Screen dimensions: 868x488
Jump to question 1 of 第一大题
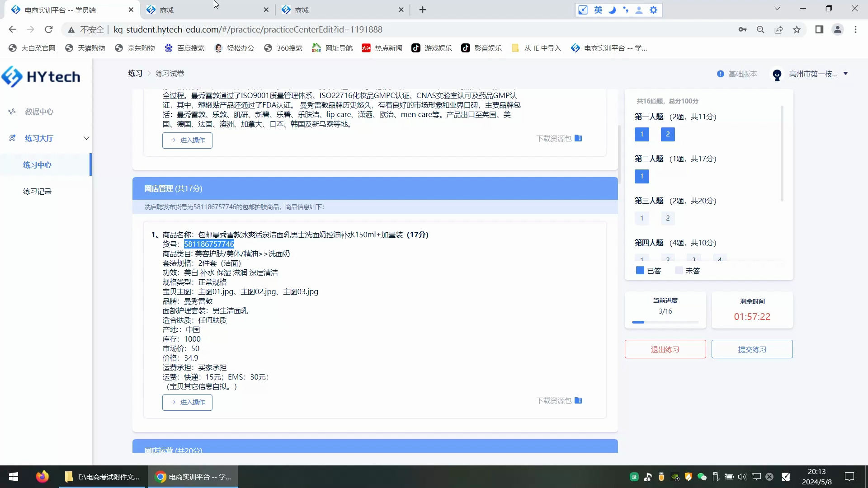[642, 134]
